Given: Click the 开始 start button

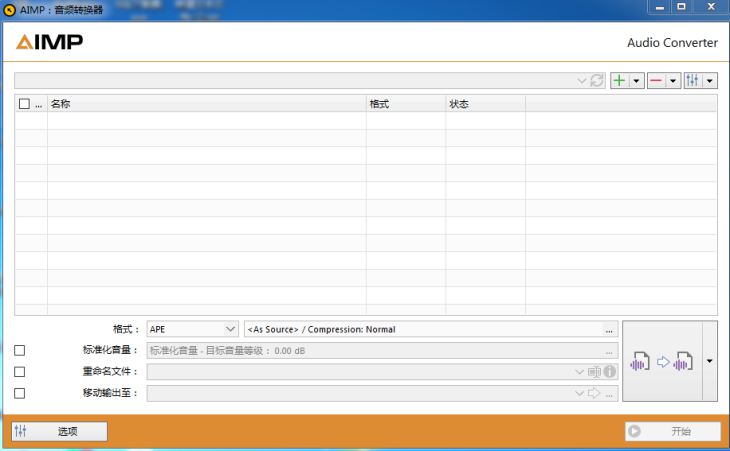Looking at the screenshot, I should (673, 431).
